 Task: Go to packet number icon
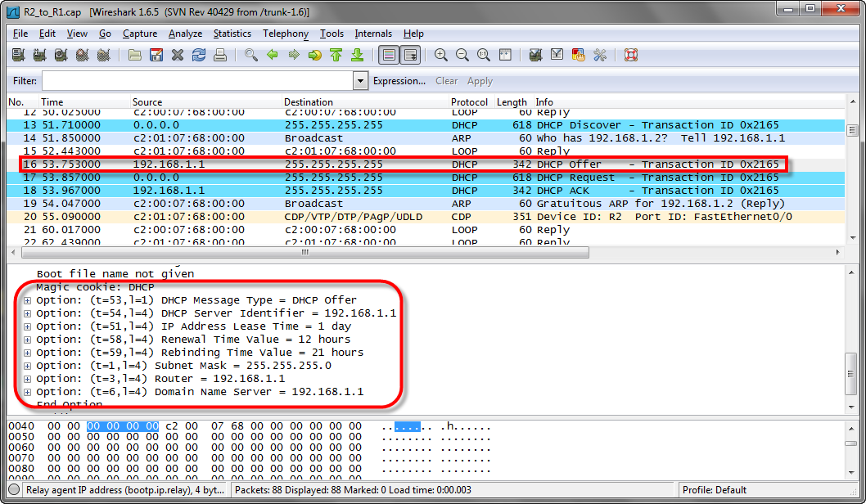coord(315,55)
